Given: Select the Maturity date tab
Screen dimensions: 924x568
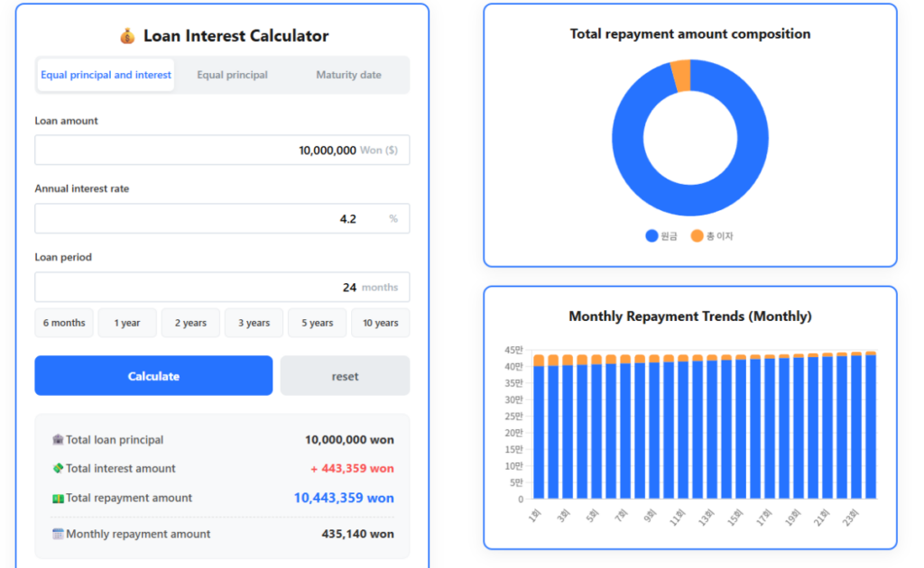Looking at the screenshot, I should pos(348,75).
